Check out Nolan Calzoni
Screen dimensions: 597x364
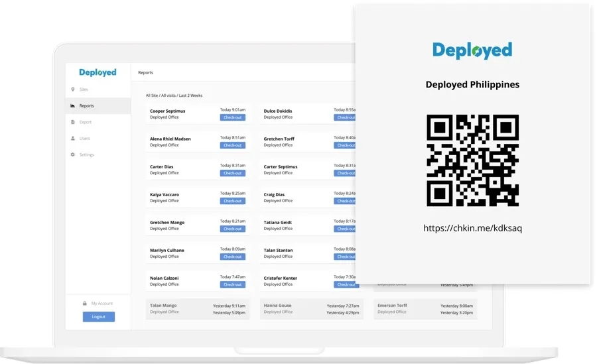233,284
